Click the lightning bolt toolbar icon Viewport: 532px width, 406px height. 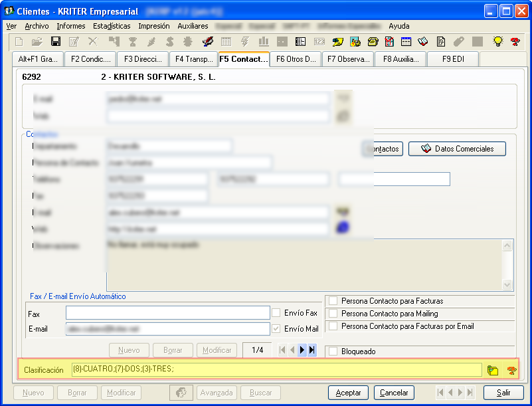[244, 42]
